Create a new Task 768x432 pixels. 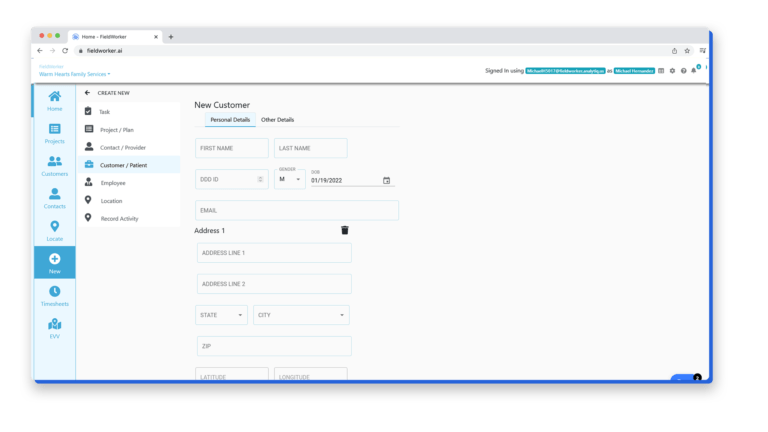[x=129, y=112]
